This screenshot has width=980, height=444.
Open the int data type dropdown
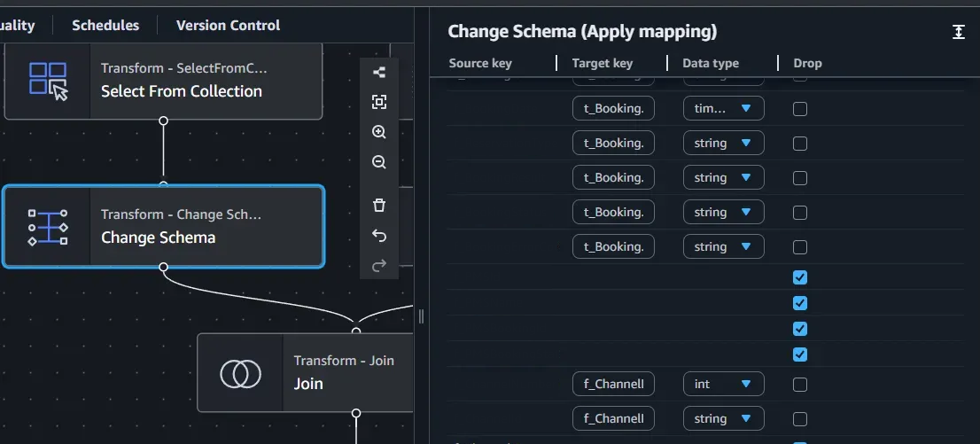tap(723, 384)
